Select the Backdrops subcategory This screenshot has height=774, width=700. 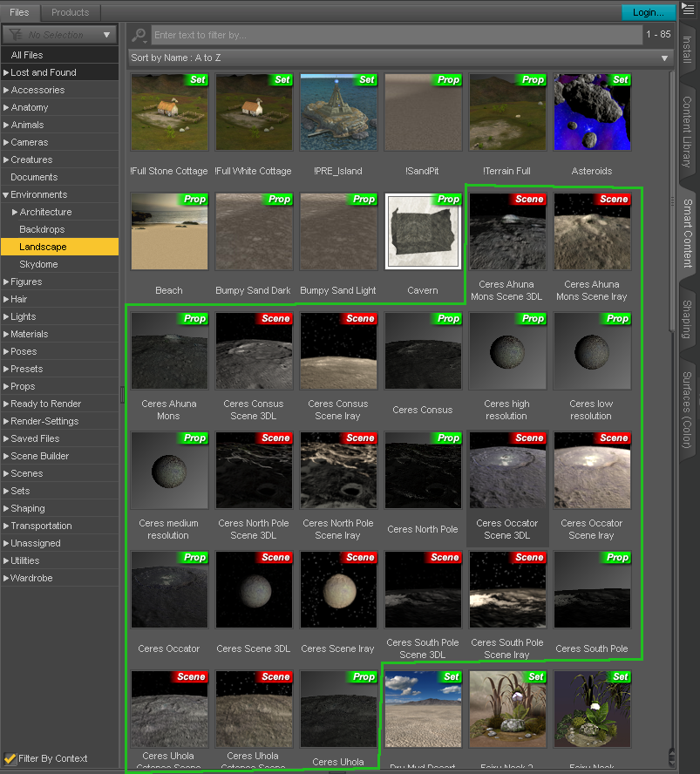[x=60, y=229]
